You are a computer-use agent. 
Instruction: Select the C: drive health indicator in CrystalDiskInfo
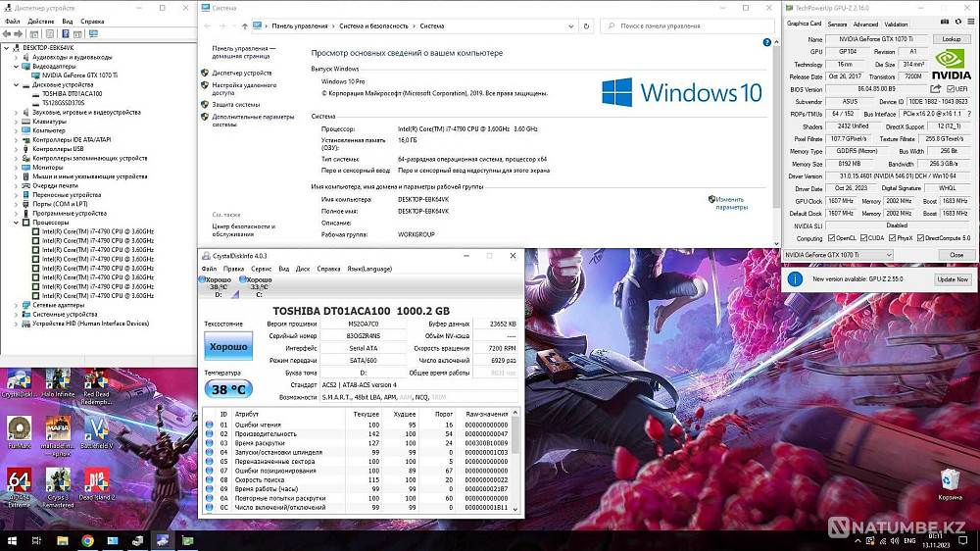pos(255,286)
